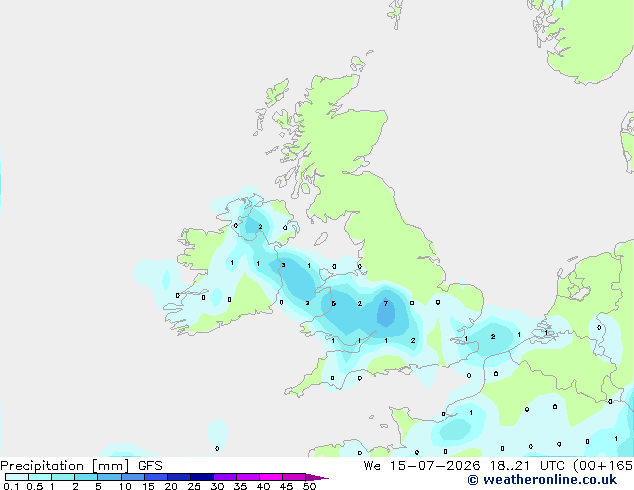Image resolution: width=634 pixels, height=490 pixels.
Task: Click the legend label 30
Action: click(217, 486)
